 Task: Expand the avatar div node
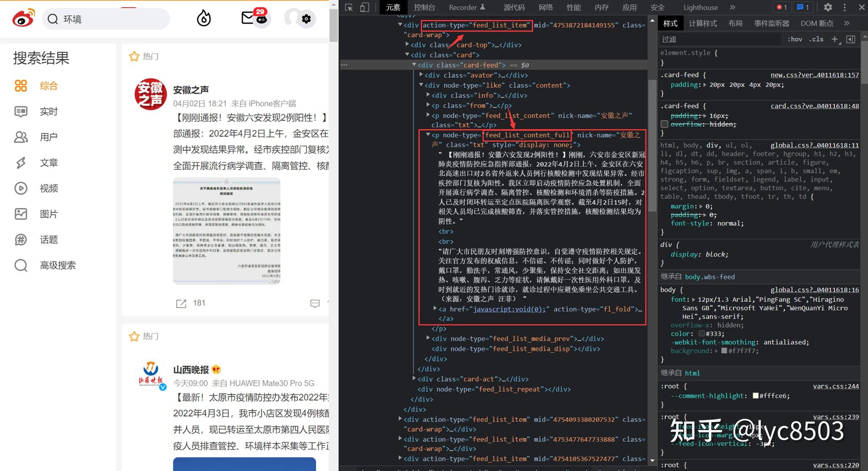pyautogui.click(x=421, y=75)
